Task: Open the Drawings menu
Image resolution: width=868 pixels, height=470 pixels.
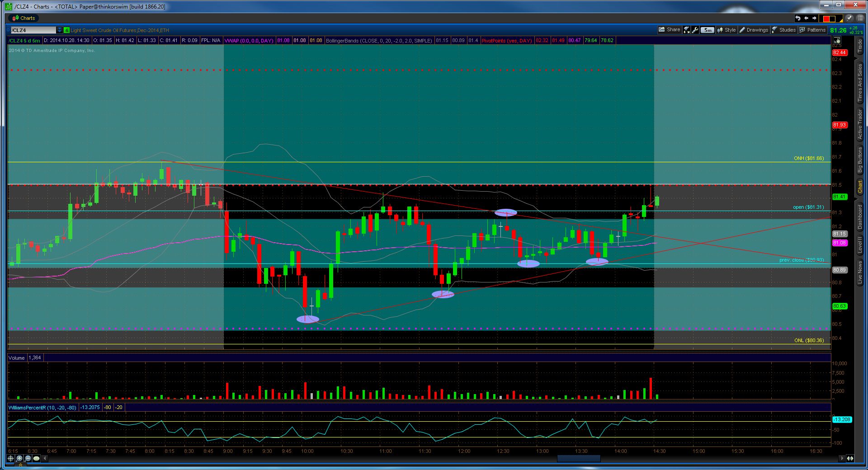Action: point(753,30)
